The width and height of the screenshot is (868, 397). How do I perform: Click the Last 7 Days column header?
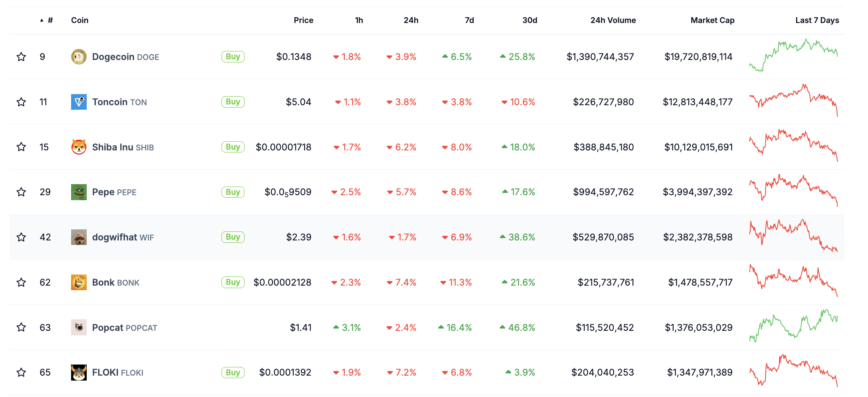tap(817, 20)
